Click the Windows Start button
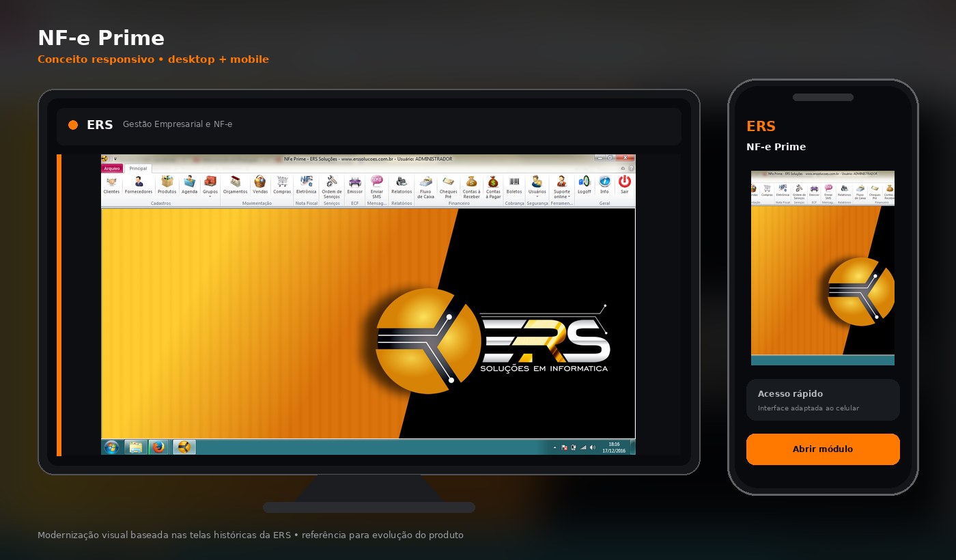Image resolution: width=956 pixels, height=560 pixels. pos(111,447)
